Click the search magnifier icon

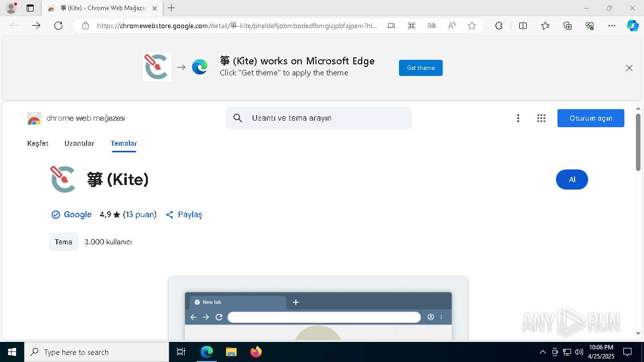tap(238, 118)
